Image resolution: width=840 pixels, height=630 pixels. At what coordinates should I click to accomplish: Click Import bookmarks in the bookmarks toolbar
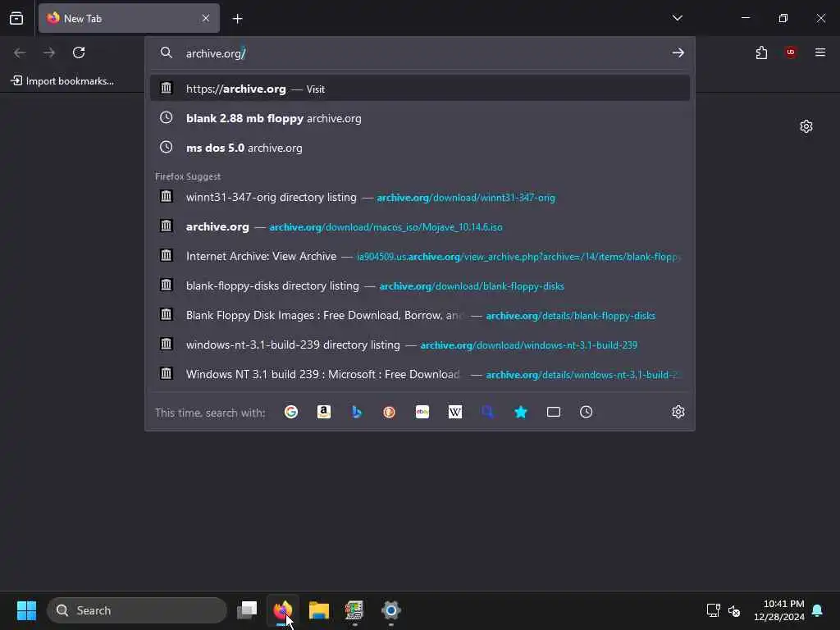[62, 81]
